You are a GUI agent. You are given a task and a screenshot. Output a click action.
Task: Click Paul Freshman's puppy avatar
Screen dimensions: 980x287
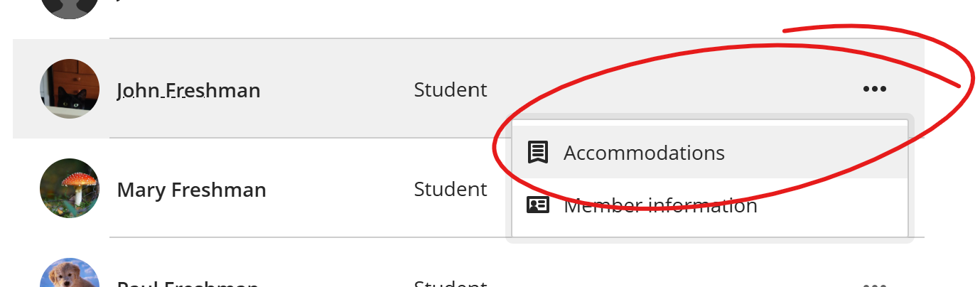(69, 273)
